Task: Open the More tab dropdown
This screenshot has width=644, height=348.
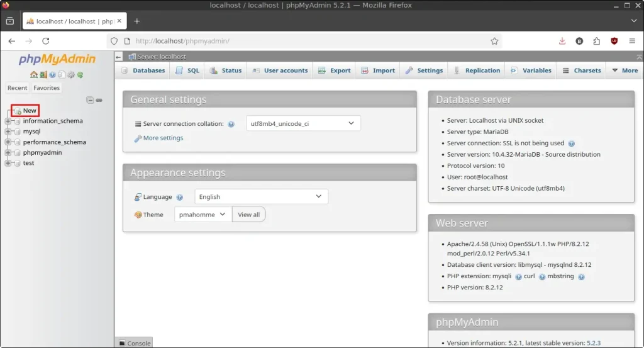Action: click(625, 70)
